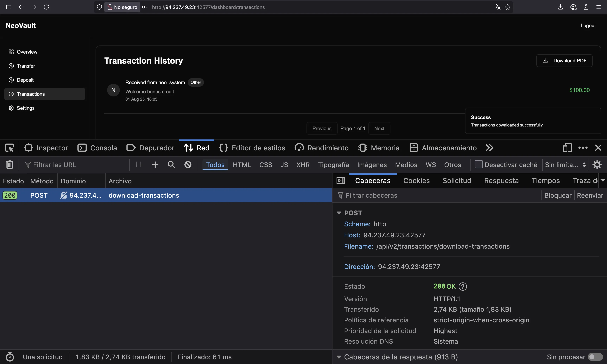
Task: Open Overview in the sidebar
Action: coord(45,52)
